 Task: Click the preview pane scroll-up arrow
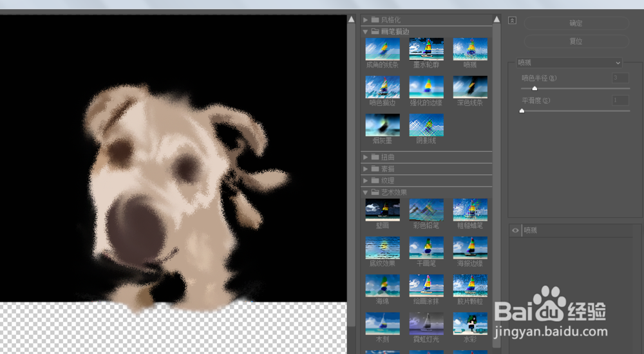[351, 19]
